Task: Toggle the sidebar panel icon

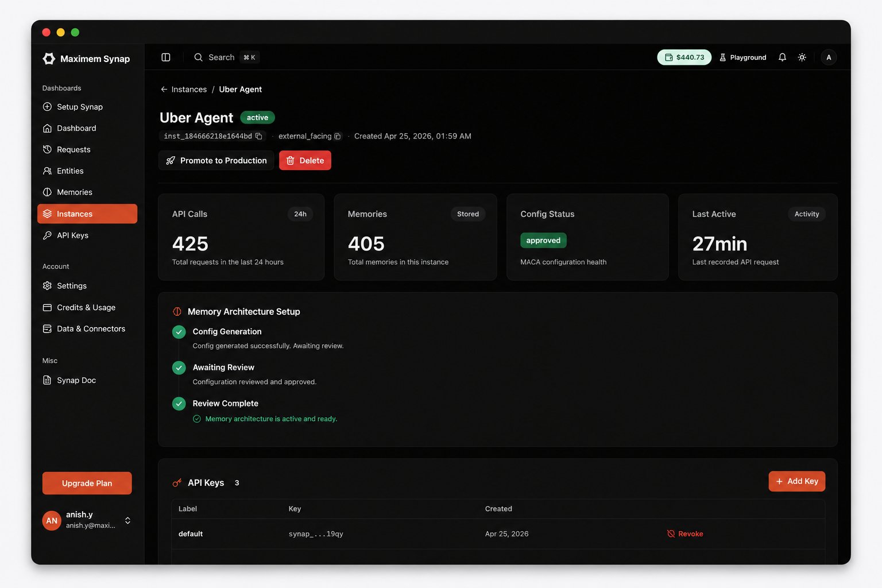Action: 166,57
